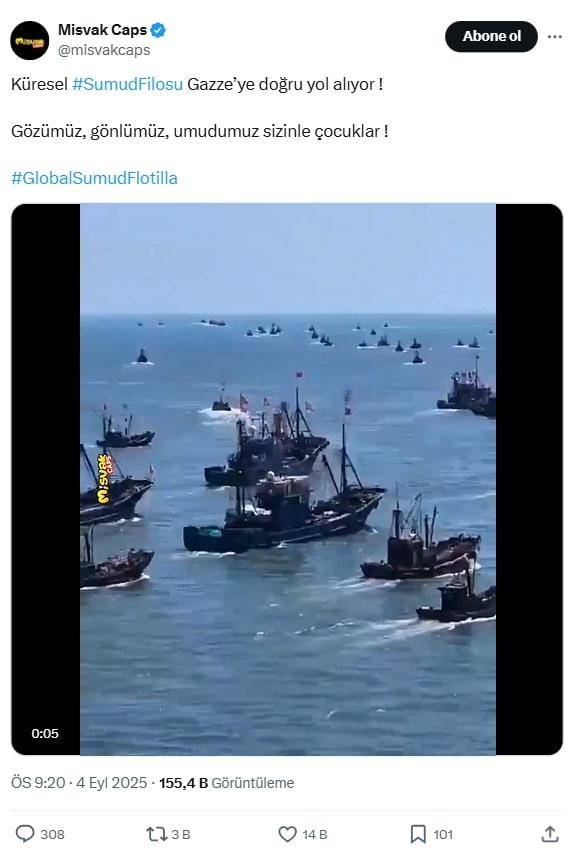Open Misvak Caps profile avatar
Viewport: 577px width, 853px height.
pos(29,40)
